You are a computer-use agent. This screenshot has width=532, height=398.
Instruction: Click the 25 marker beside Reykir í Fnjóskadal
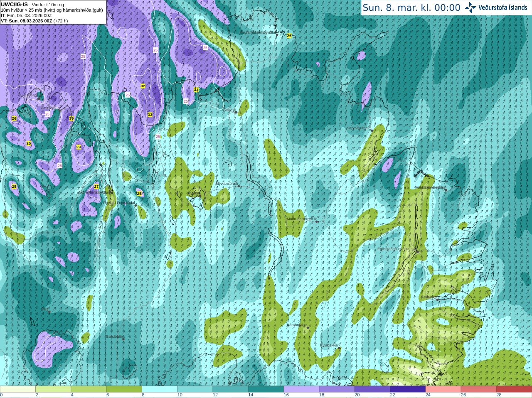point(139,194)
